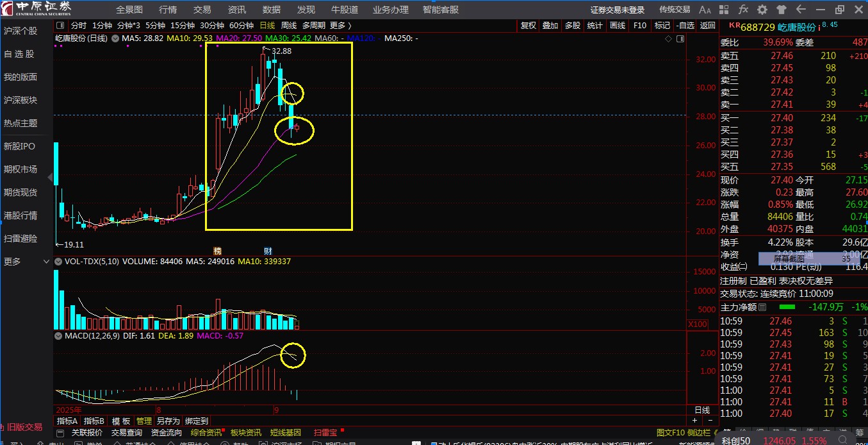The width and height of the screenshot is (868, 445).
Task: Switch to the 多周期 view
Action: pos(314,26)
